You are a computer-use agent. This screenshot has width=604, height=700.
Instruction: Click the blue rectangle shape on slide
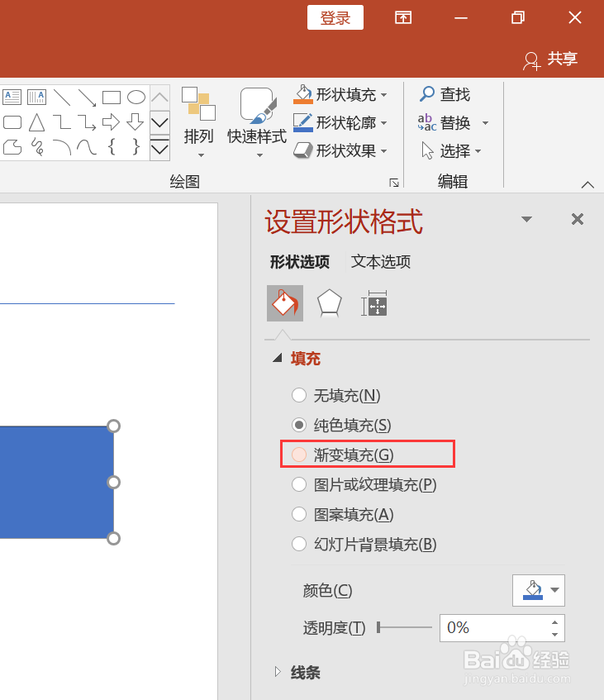pyautogui.click(x=57, y=482)
